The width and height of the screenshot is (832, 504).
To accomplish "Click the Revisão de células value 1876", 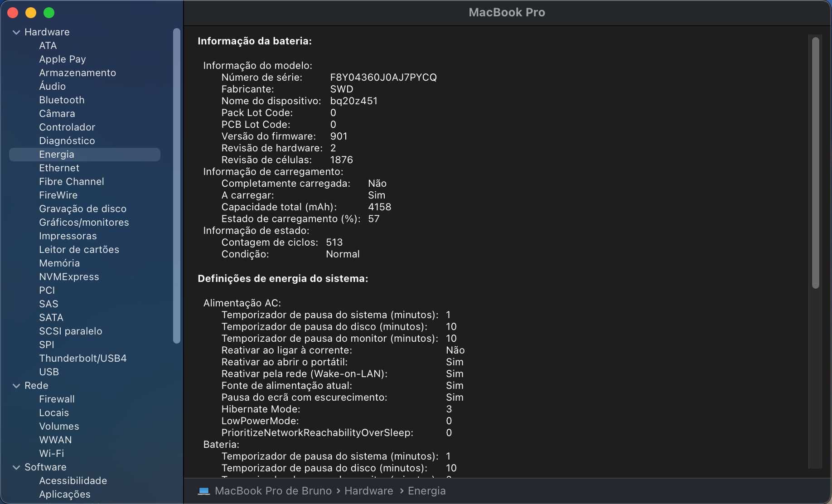I will tap(342, 160).
